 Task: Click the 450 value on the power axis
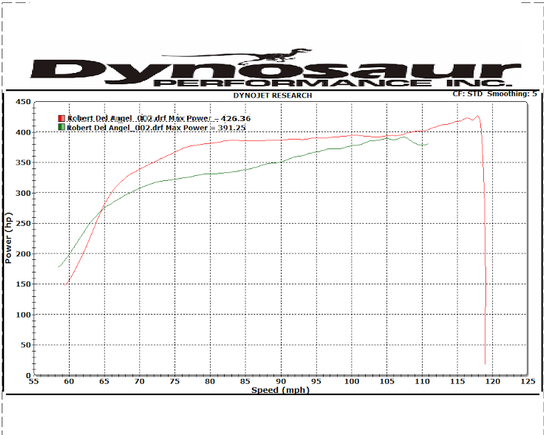[x=23, y=102]
